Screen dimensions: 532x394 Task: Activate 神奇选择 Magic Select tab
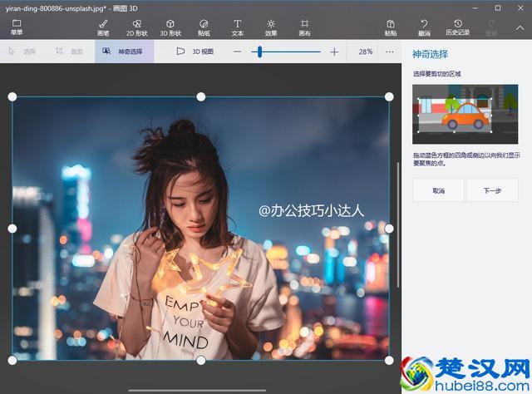tap(124, 52)
